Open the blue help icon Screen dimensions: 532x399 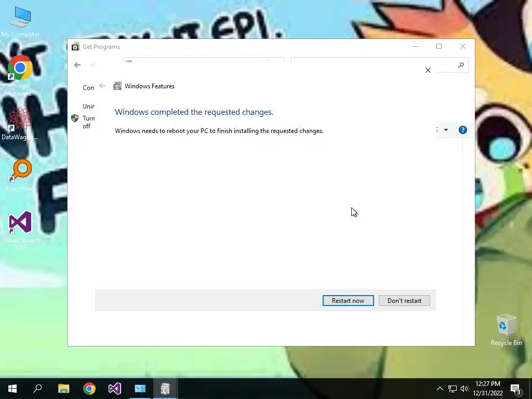[x=463, y=130]
